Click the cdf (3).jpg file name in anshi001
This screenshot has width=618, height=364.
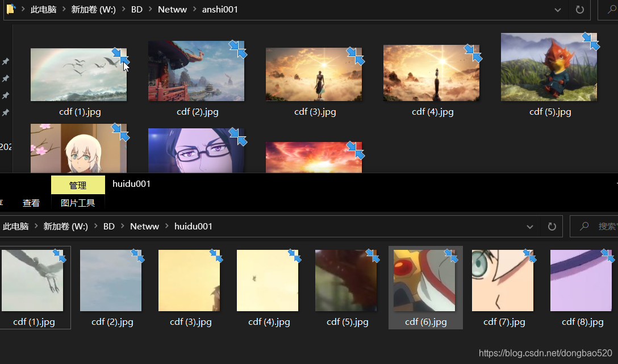tap(315, 112)
